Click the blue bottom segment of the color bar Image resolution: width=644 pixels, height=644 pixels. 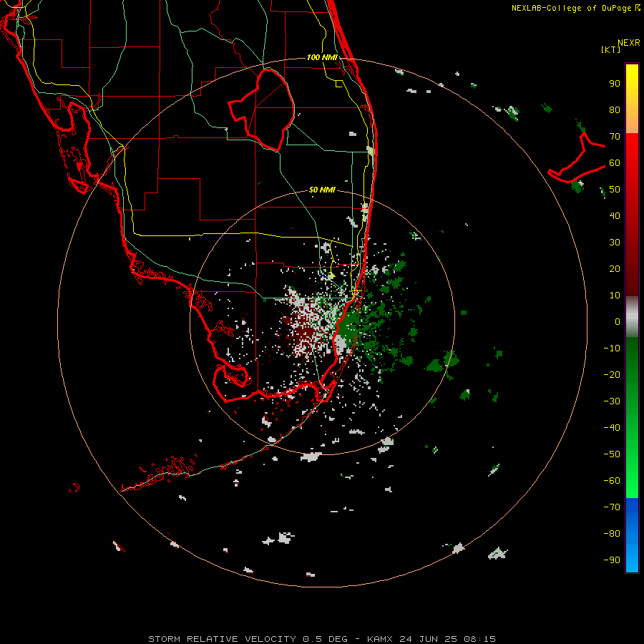632,535
